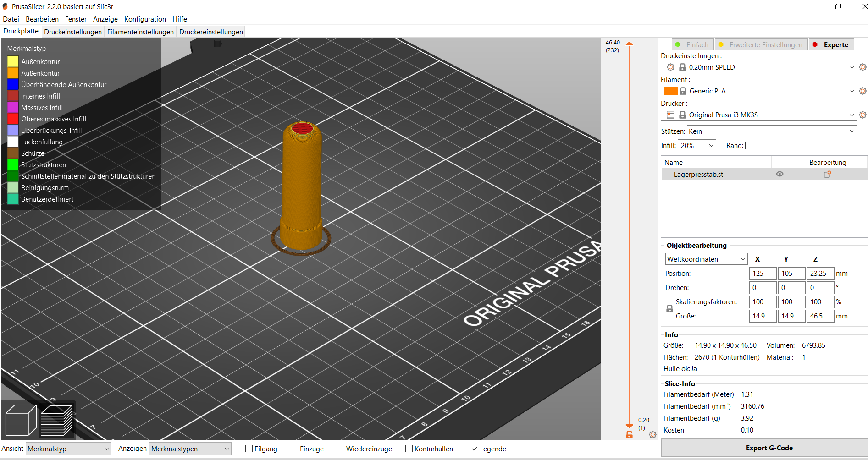This screenshot has width=868, height=460.
Task: Enable the Einzüge checkbox
Action: 294,449
